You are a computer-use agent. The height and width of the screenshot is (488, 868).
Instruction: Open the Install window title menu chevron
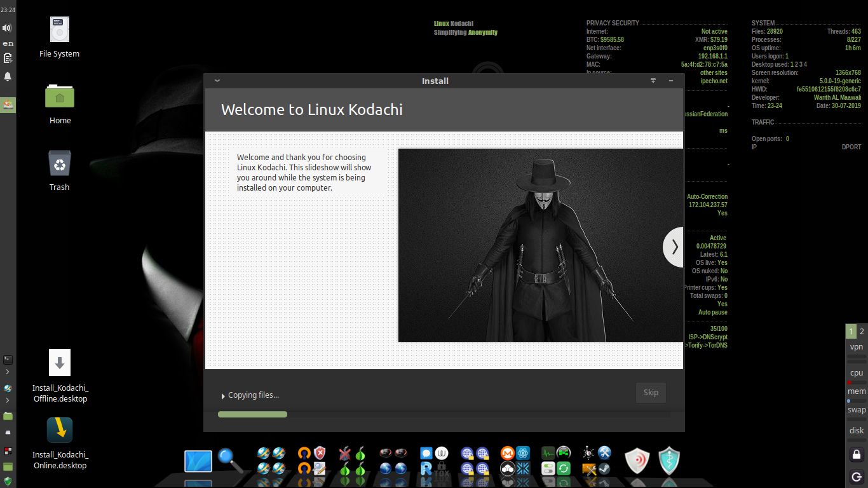(217, 81)
